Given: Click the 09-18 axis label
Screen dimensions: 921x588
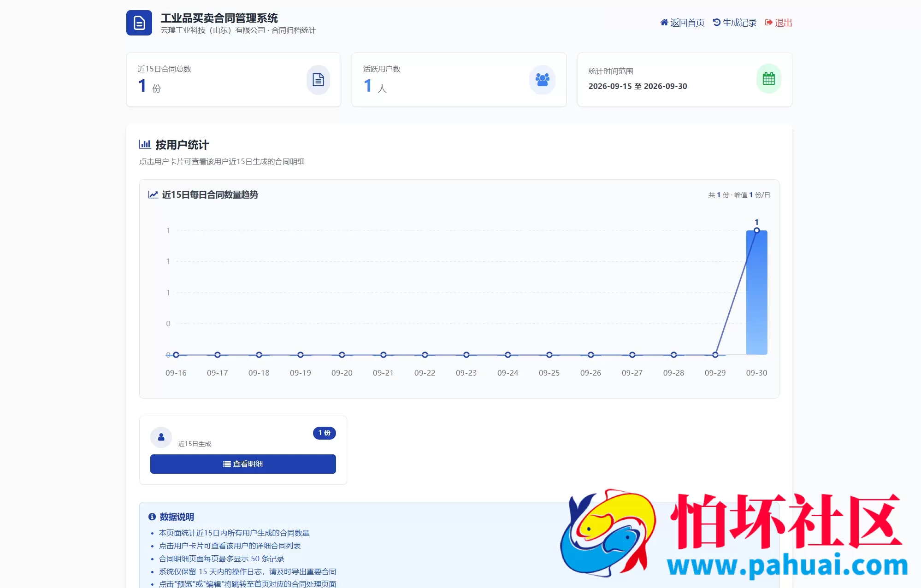Looking at the screenshot, I should pyautogui.click(x=259, y=373).
